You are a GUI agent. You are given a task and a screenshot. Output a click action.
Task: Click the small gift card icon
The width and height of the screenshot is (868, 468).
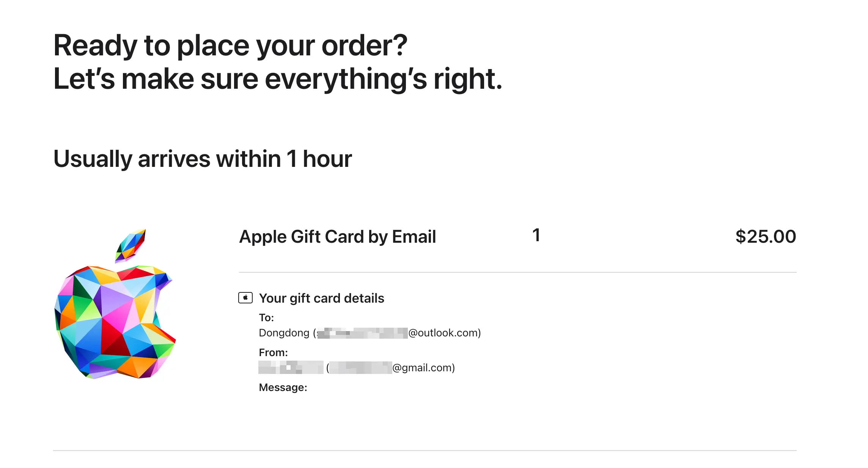tap(245, 298)
